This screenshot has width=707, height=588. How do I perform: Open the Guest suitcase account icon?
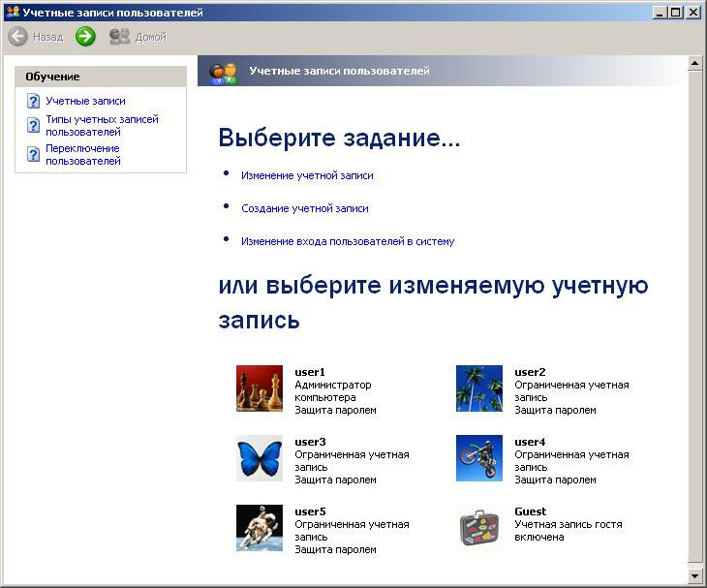click(478, 528)
